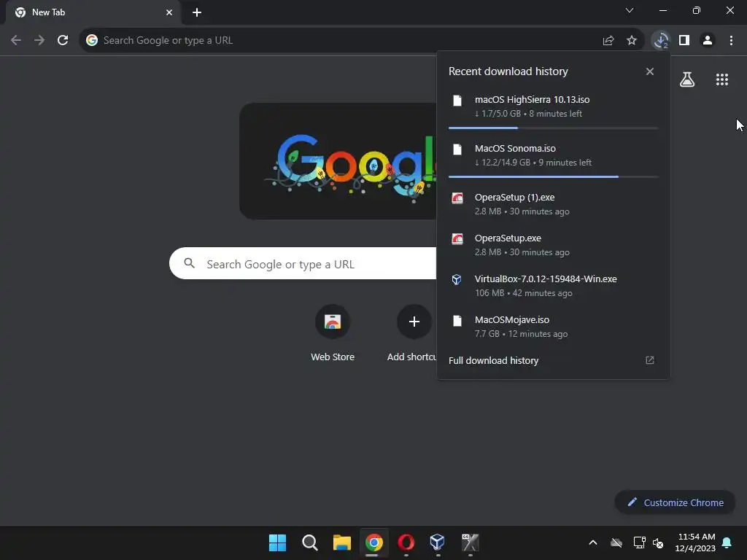The image size is (747, 560).
Task: Open Full download history link
Action: tap(494, 360)
